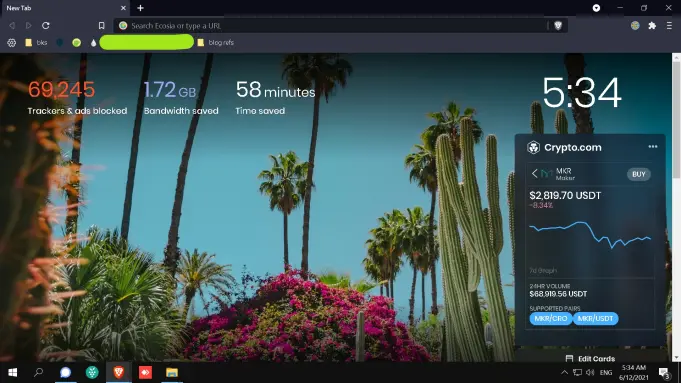Viewport: 681px width, 383px height.
Task: Click the $2,819.70 USDT price text
Action: pyautogui.click(x=565, y=196)
